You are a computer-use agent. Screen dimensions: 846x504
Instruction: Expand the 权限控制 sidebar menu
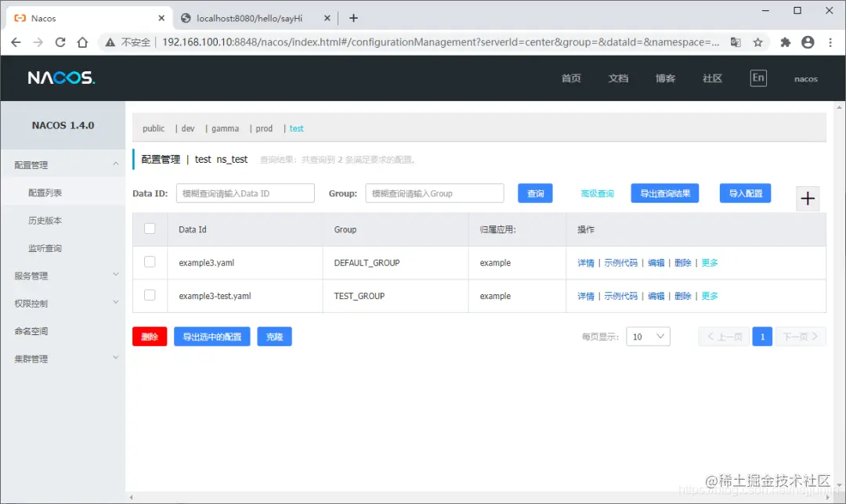point(63,303)
